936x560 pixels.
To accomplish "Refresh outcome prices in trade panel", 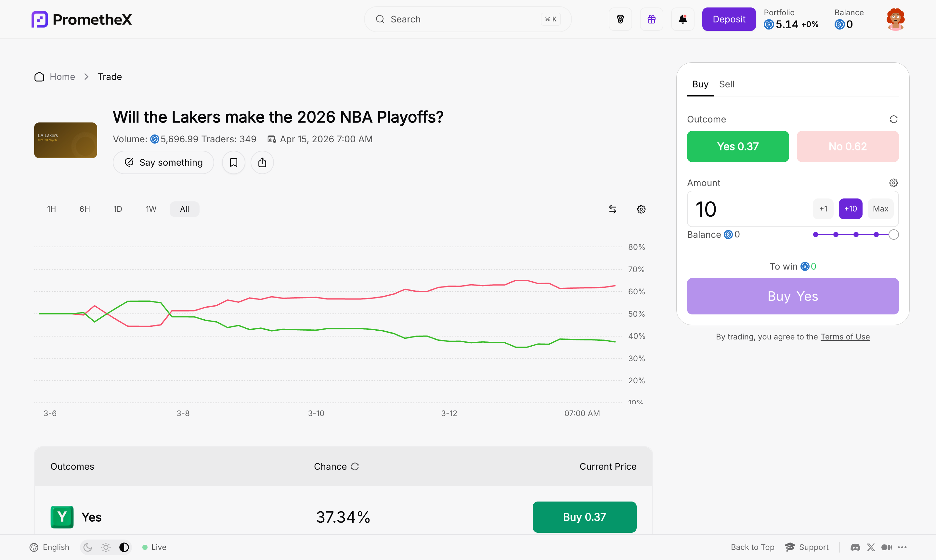I will tap(893, 119).
